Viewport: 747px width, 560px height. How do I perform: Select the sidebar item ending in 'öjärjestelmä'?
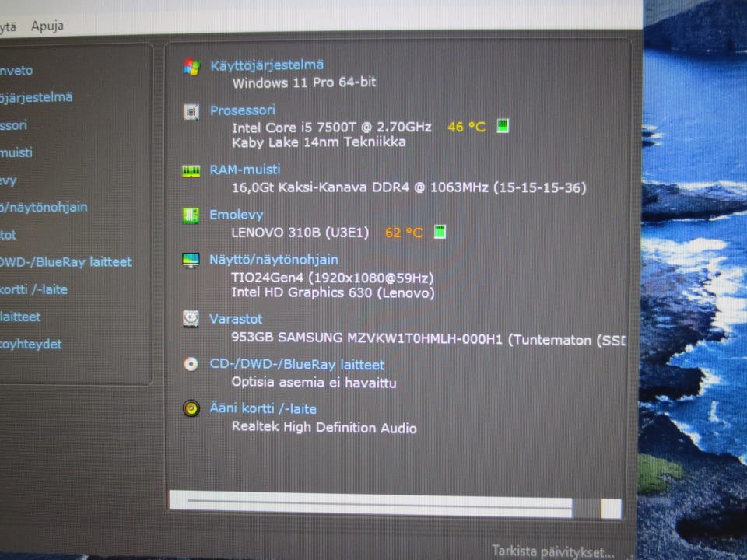37,97
